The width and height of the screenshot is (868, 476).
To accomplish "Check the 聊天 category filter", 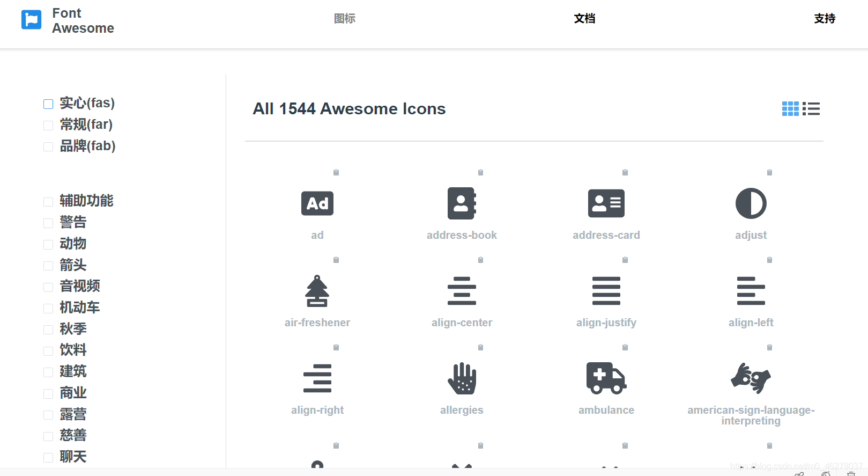I will [x=48, y=458].
